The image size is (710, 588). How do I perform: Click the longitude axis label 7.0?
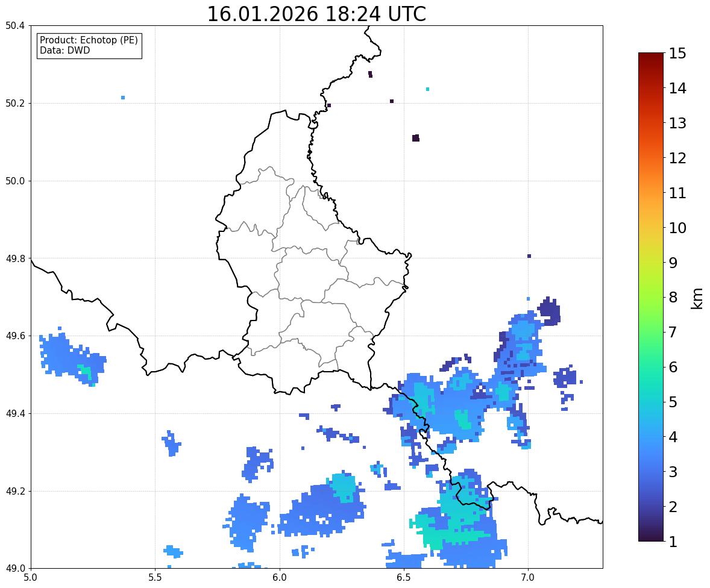click(x=528, y=578)
